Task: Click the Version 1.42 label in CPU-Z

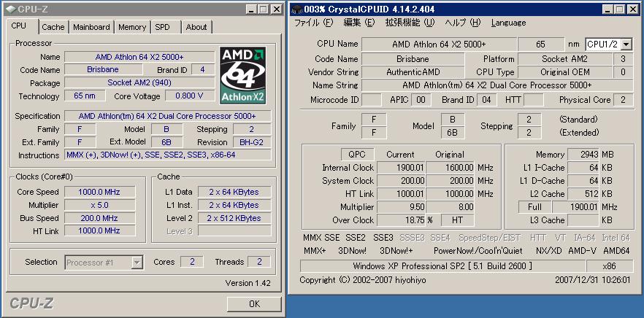Action: tap(248, 283)
